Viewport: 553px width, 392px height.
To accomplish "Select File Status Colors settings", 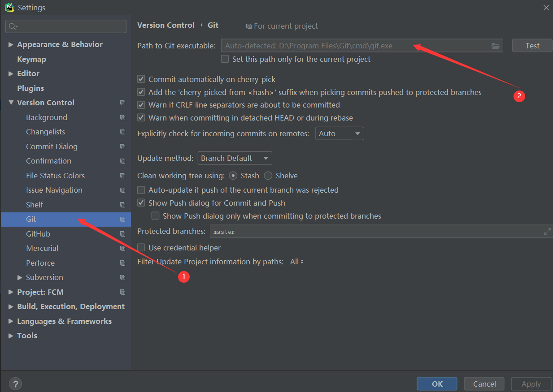I will (x=55, y=176).
